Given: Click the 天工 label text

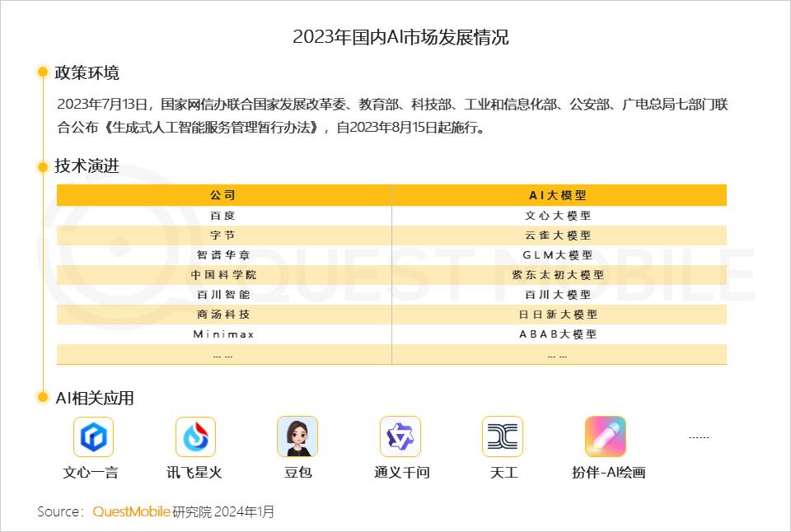Looking at the screenshot, I should click(x=504, y=473).
